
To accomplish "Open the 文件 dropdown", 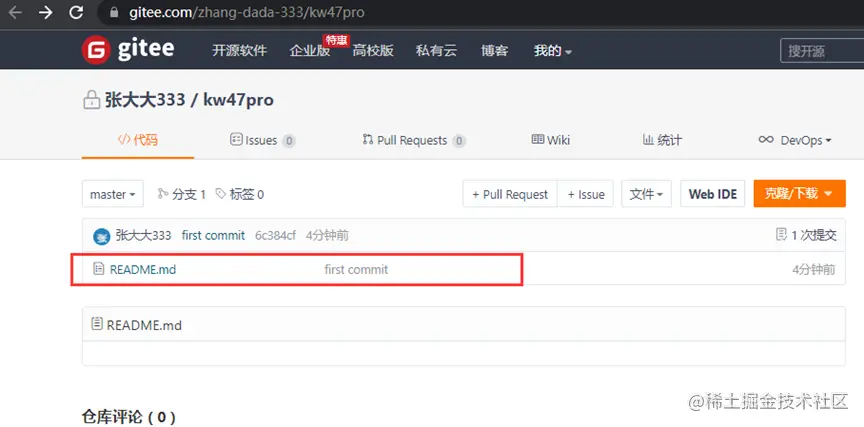I will click(x=646, y=194).
